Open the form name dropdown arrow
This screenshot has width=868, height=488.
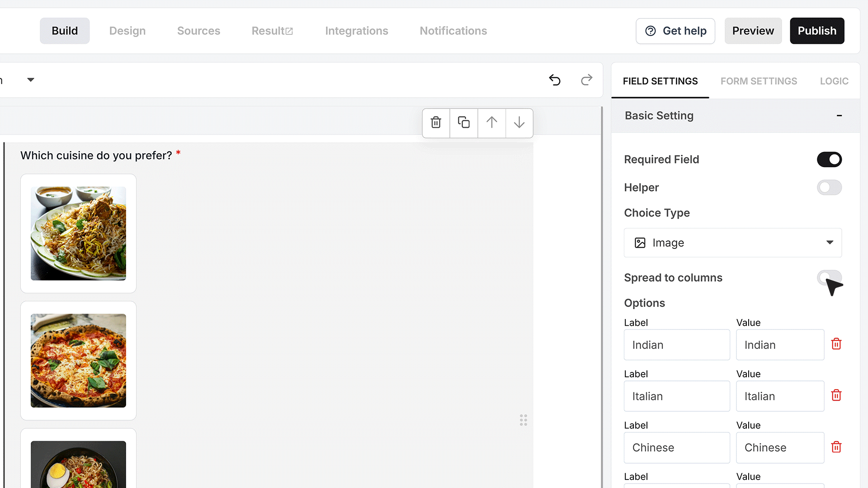[x=31, y=80]
